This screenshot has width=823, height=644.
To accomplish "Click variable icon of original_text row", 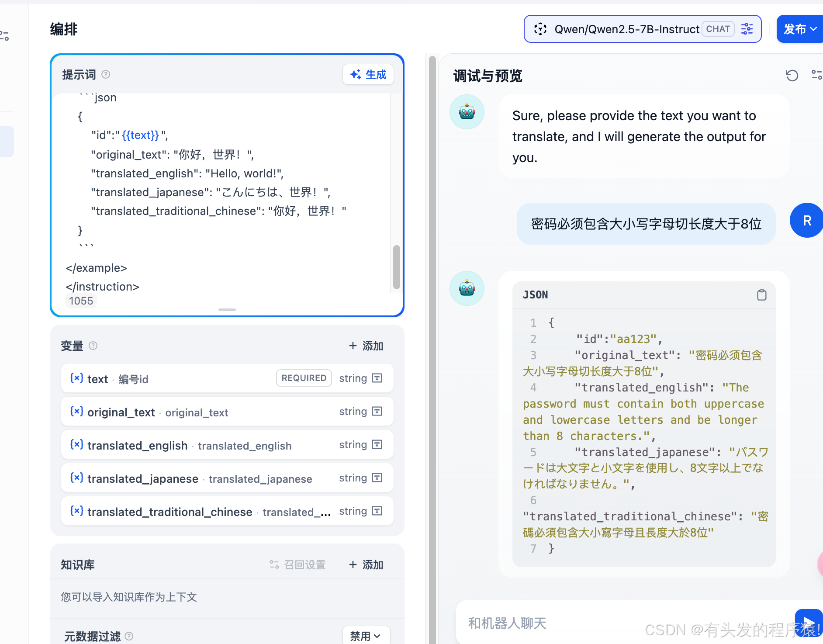I will tap(77, 411).
